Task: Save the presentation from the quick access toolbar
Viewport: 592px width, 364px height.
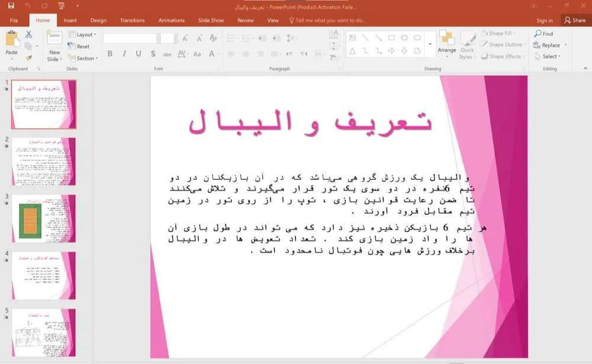Action: [11, 6]
